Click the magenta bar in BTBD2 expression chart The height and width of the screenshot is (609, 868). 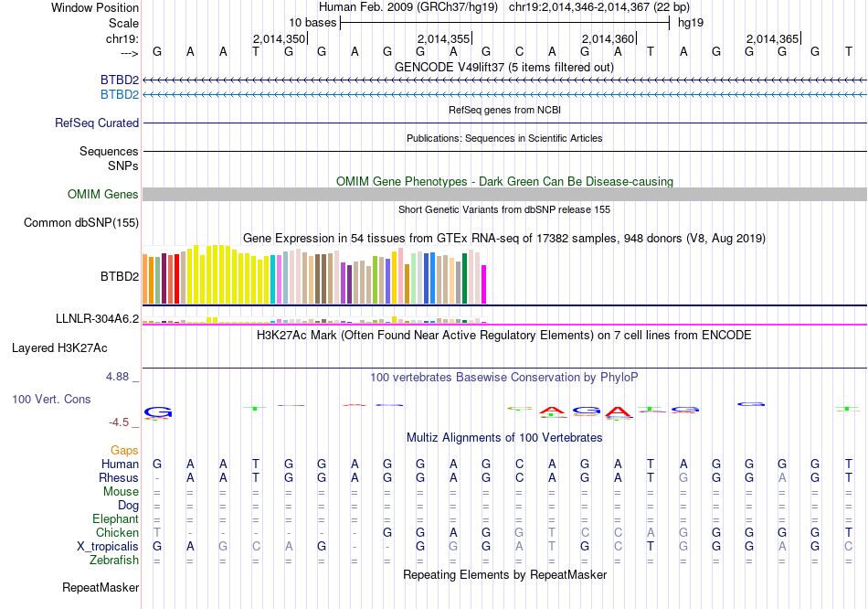[x=484, y=284]
